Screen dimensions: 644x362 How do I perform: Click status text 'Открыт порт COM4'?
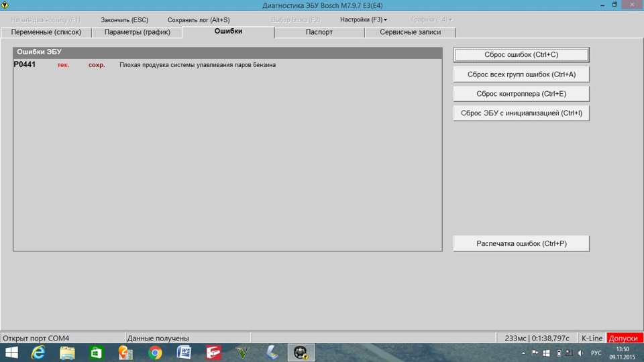(x=36, y=338)
